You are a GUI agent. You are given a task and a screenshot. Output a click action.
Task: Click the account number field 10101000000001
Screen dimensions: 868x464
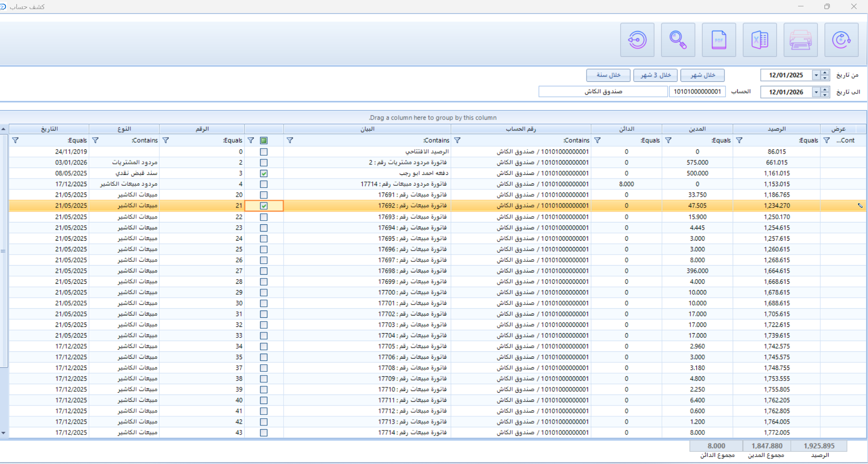pyautogui.click(x=697, y=92)
